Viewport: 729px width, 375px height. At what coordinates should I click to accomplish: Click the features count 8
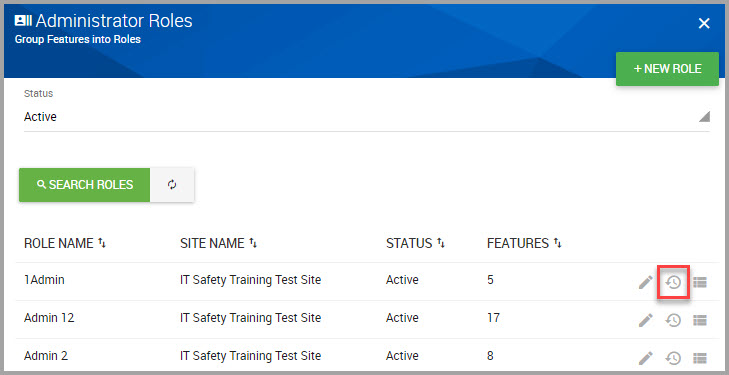click(x=490, y=356)
